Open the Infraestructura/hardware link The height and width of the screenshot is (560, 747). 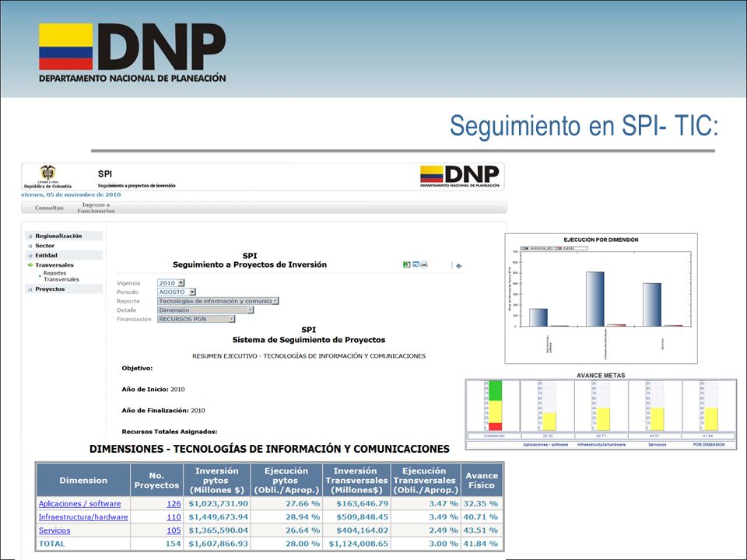click(x=83, y=516)
